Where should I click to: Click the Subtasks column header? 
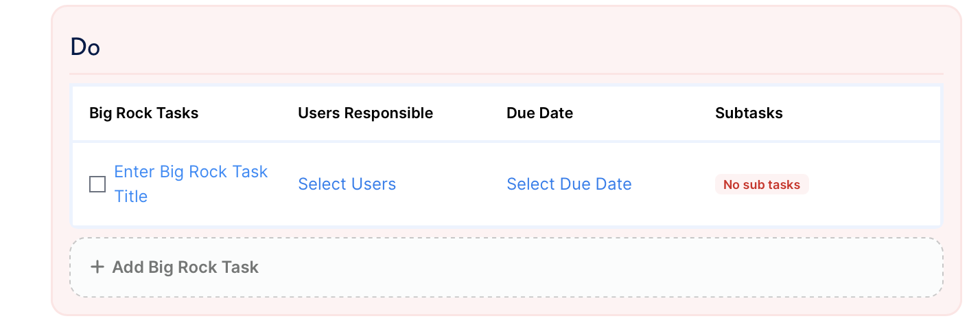click(x=749, y=113)
